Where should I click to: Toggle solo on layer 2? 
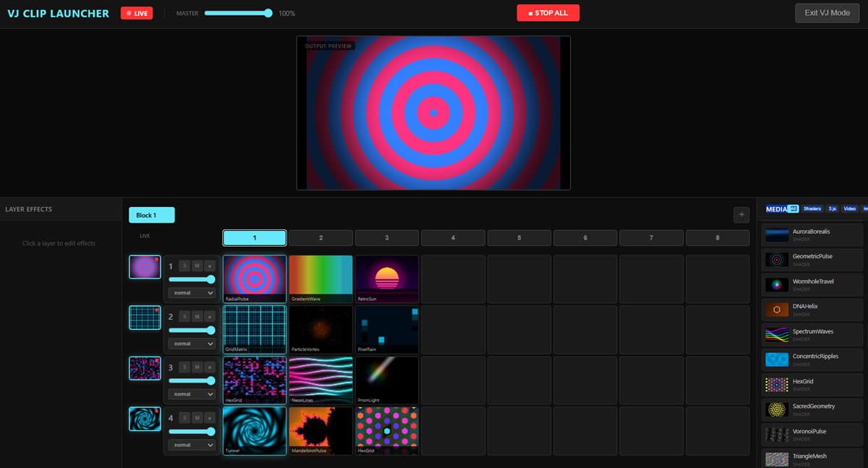pyautogui.click(x=182, y=317)
